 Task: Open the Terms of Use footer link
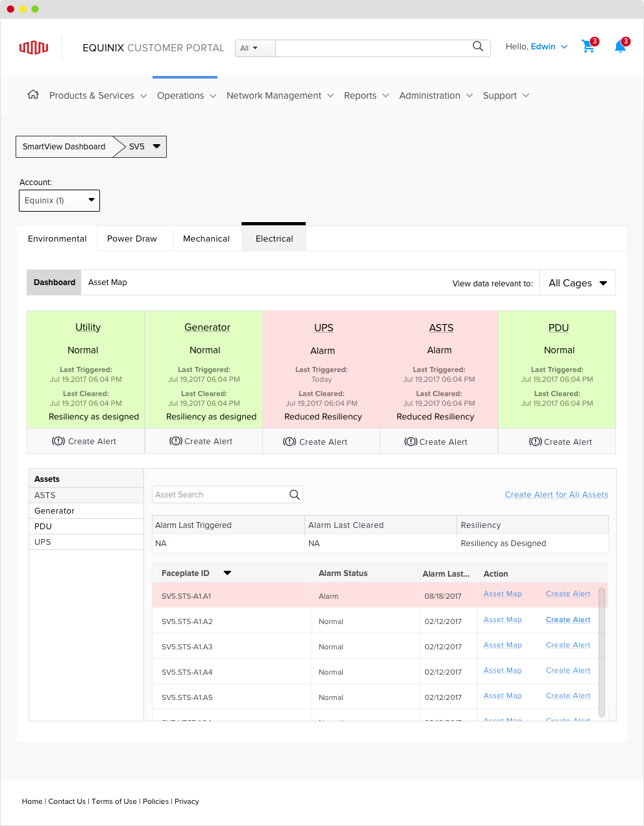[114, 801]
